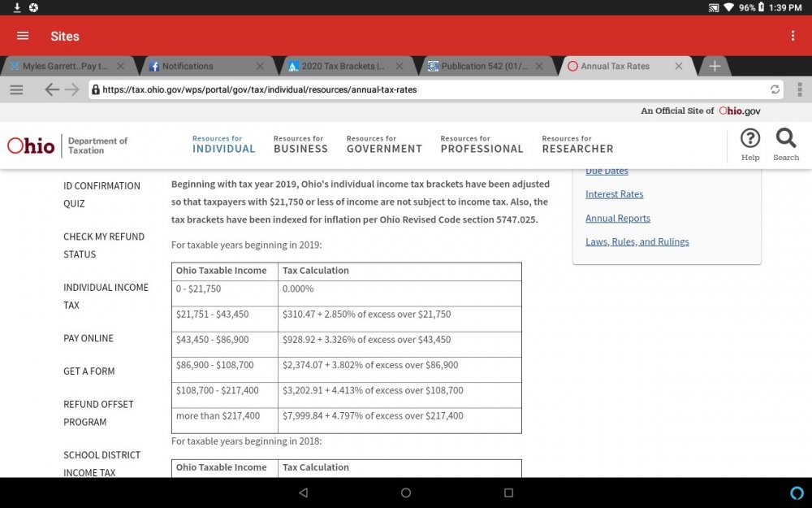Open the Laws, Rules, and Rulings link
Viewport: 812px width, 508px height.
coord(637,241)
